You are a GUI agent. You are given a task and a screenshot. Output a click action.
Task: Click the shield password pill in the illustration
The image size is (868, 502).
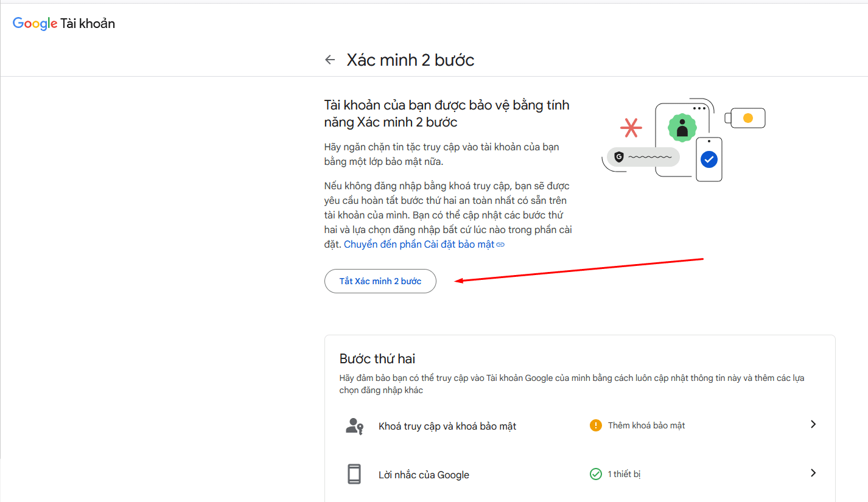coord(643,157)
